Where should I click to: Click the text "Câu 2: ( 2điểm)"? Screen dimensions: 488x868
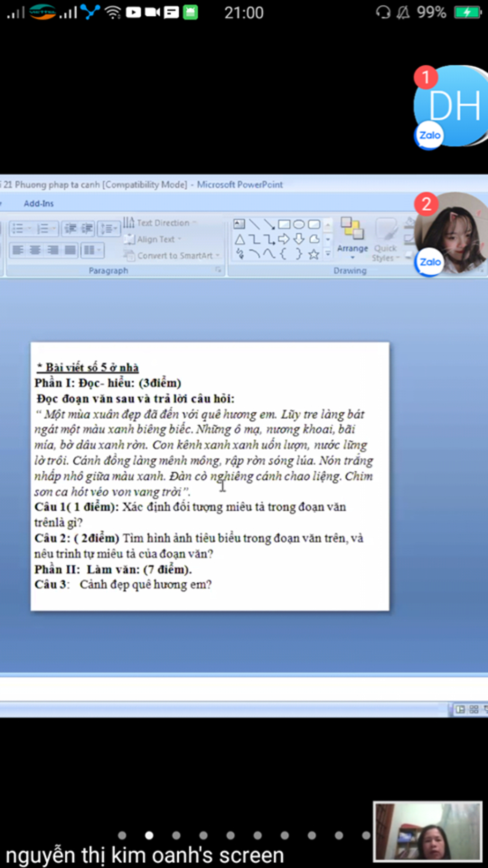coord(77,538)
